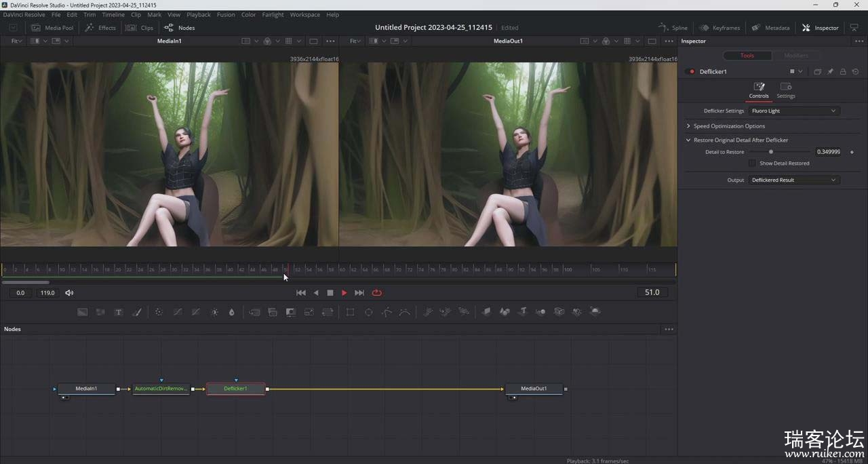Play forward with the red play button
The height and width of the screenshot is (464, 868).
click(x=344, y=293)
